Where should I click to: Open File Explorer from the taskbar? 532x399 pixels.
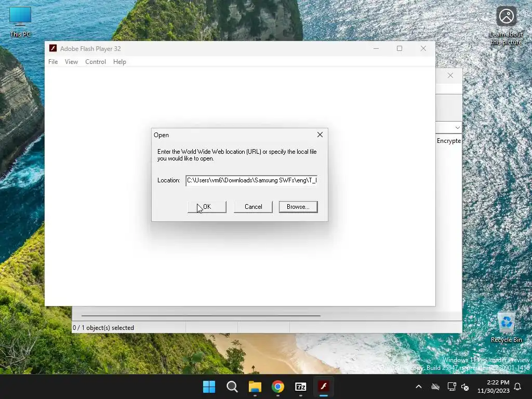pyautogui.click(x=255, y=387)
